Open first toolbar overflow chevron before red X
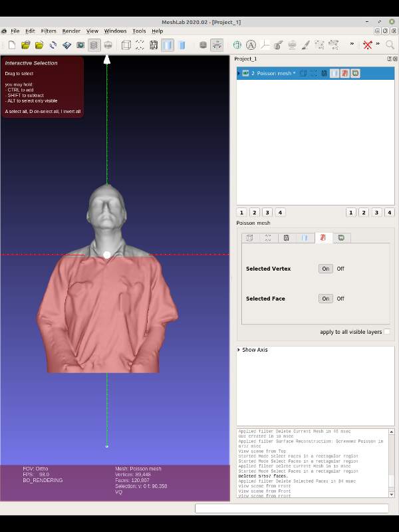Image resolution: width=399 pixels, height=532 pixels. [x=352, y=44]
